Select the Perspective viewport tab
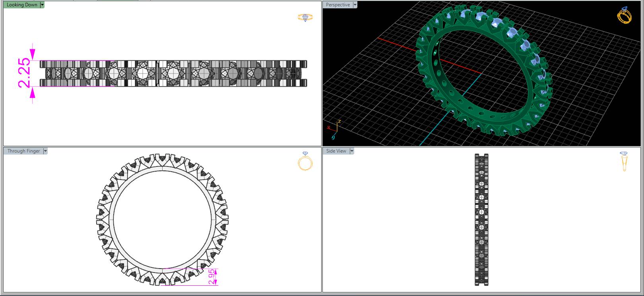This screenshot has width=644, height=296. point(338,5)
